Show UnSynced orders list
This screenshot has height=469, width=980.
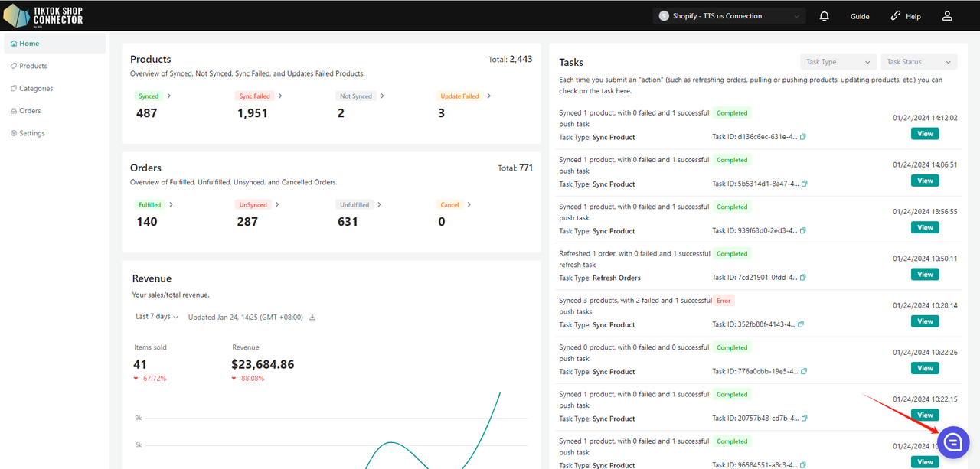click(x=257, y=205)
